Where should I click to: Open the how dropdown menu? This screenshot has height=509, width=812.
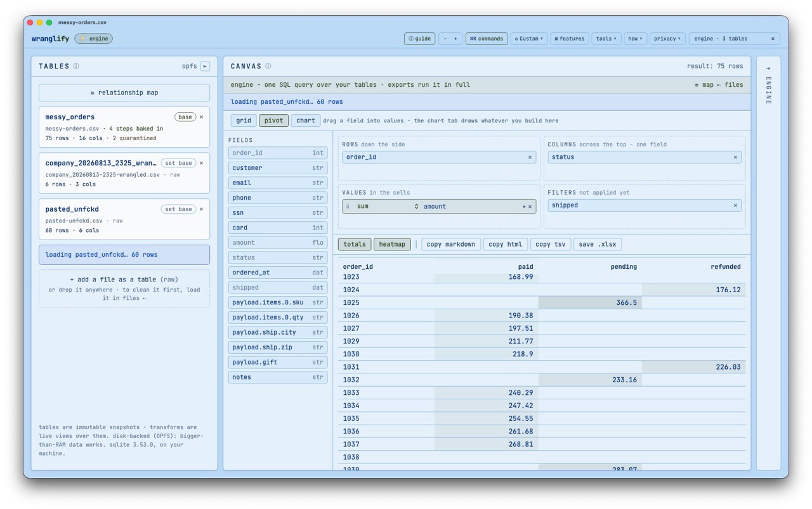(x=636, y=39)
